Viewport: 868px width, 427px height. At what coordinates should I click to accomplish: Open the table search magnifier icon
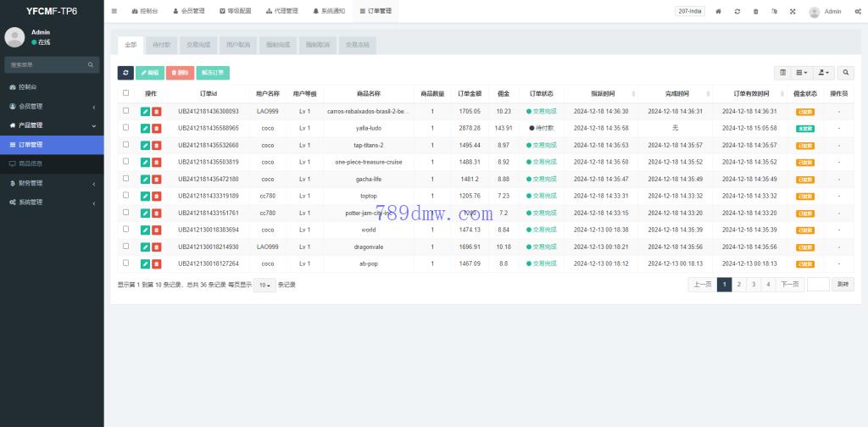coord(847,74)
